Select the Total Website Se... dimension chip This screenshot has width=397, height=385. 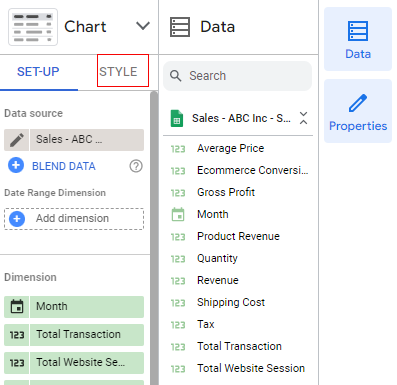(x=87, y=363)
